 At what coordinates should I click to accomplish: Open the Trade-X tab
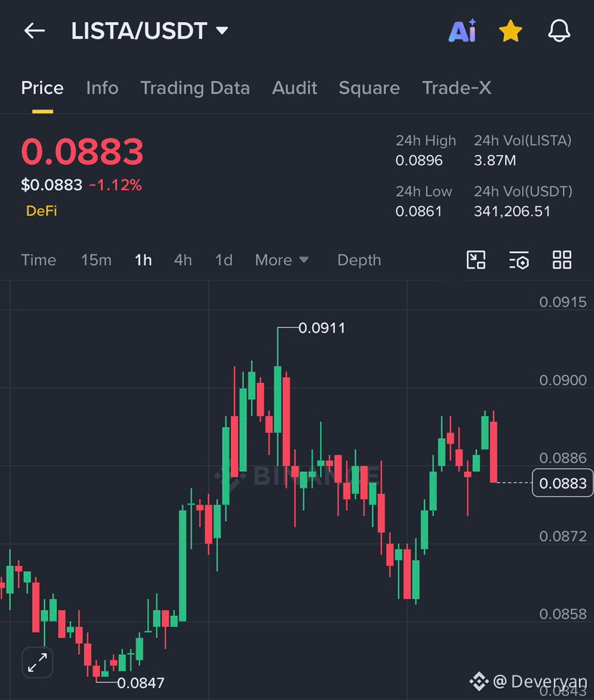coord(456,88)
